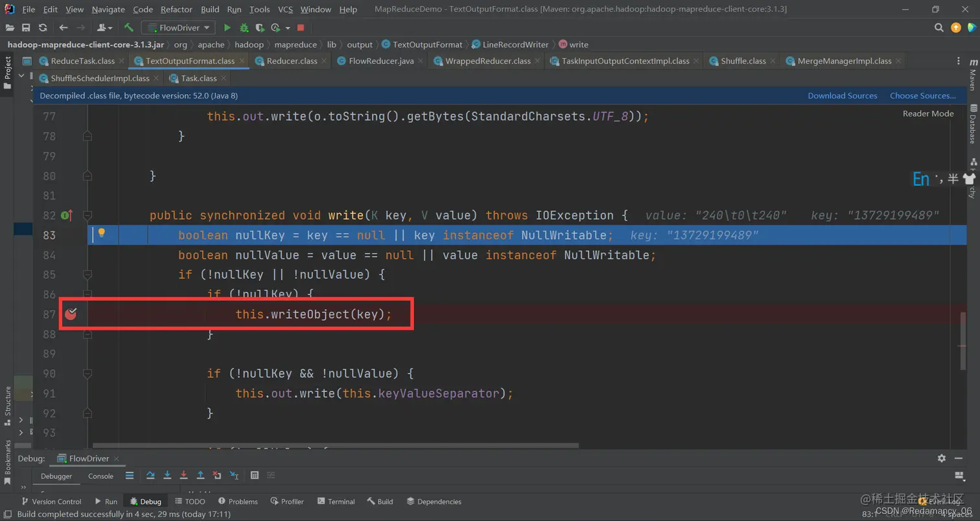Open Search Everywhere magnifier icon
The width and height of the screenshot is (980, 521).
pos(939,28)
